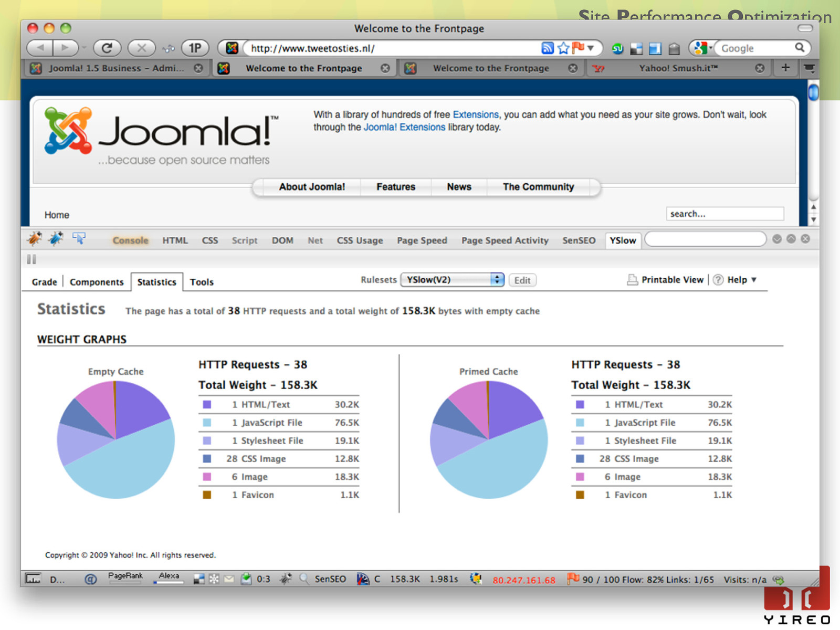Close the Yahoo! Smush.it tab
This screenshot has width=840, height=630.
pos(760,68)
